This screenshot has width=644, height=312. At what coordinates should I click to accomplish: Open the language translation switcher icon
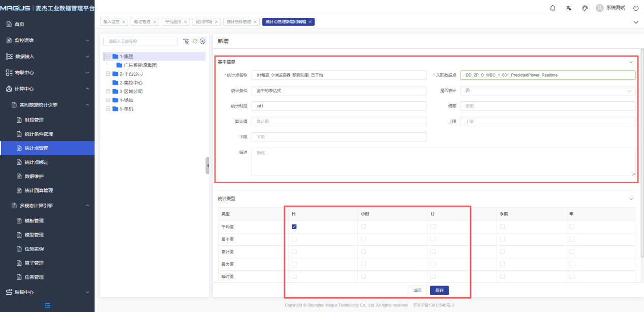click(x=569, y=8)
